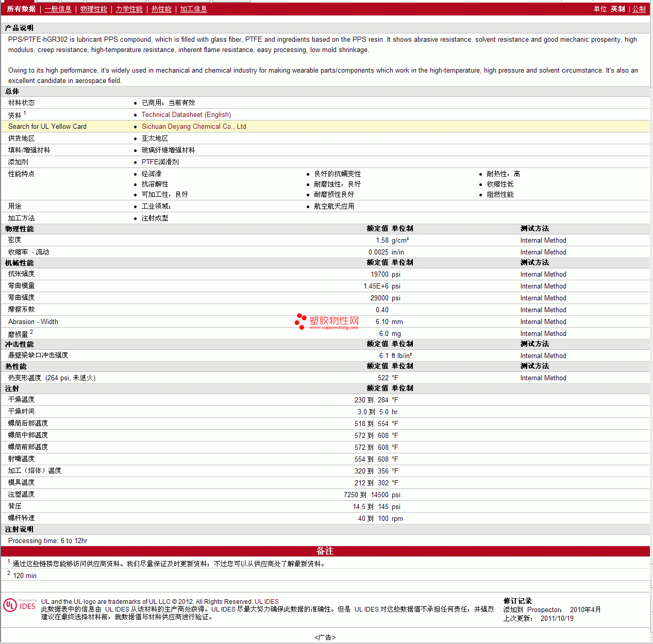Click the 模具温度 row label
The image size is (653, 644).
click(x=22, y=483)
